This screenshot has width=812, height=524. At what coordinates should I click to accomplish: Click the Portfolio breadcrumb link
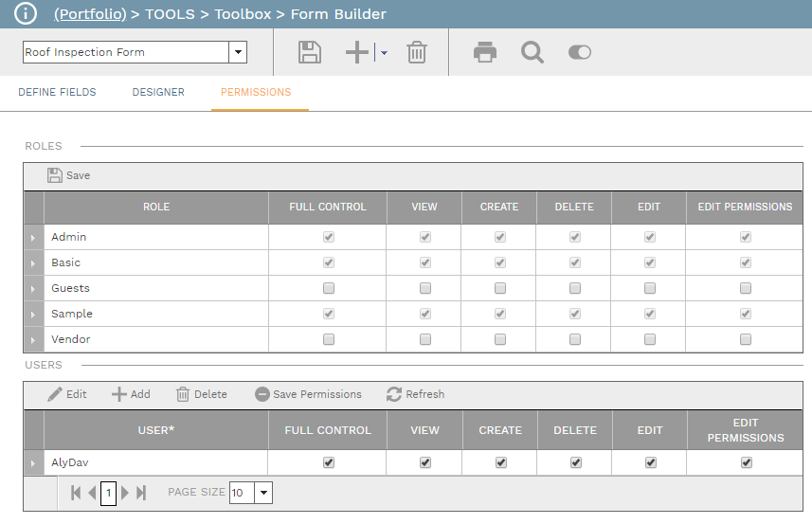(x=90, y=14)
